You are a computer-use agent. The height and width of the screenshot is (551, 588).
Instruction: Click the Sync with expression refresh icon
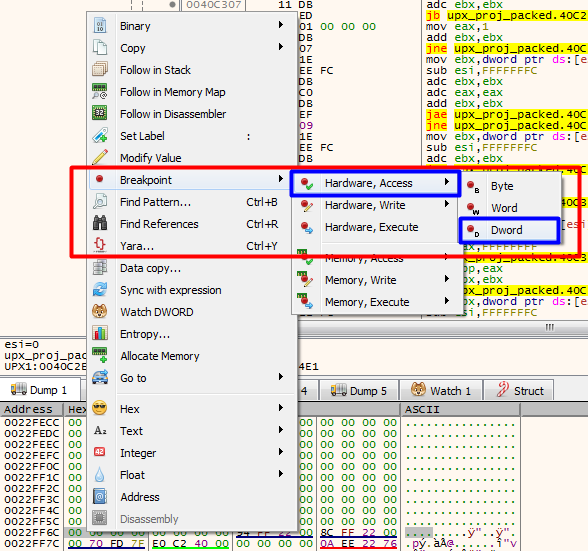point(100,289)
